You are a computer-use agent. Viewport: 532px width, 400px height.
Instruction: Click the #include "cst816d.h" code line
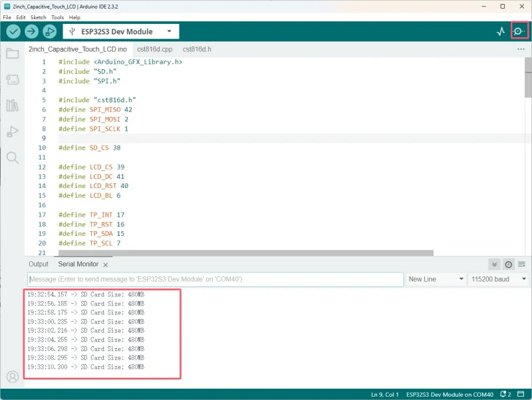(97, 100)
